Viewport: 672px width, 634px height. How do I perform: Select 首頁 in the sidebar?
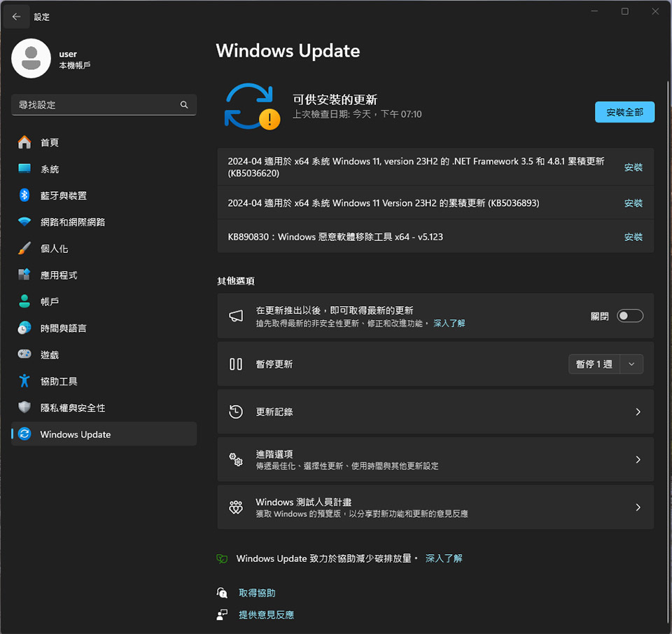[x=104, y=142]
